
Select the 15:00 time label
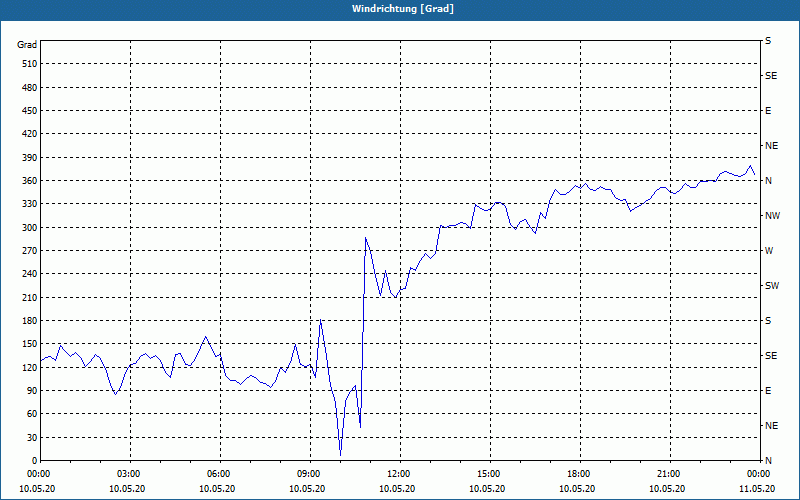point(487,473)
